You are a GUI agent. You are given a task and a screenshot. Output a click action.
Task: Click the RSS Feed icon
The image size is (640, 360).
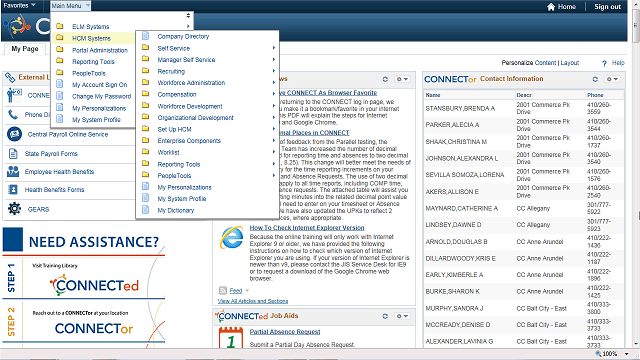[x=223, y=291]
